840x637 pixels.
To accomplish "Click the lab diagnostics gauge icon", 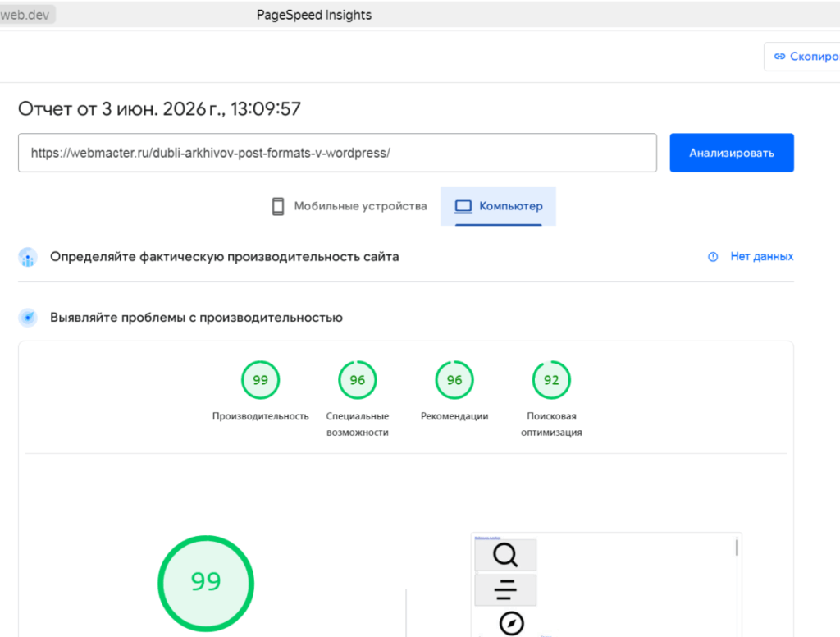I will click(28, 318).
